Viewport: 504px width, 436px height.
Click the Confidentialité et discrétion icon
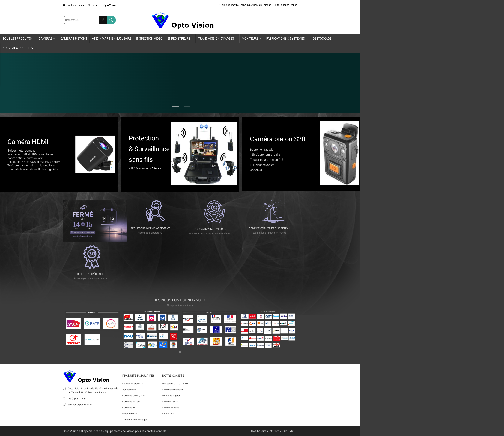pyautogui.click(x=273, y=211)
